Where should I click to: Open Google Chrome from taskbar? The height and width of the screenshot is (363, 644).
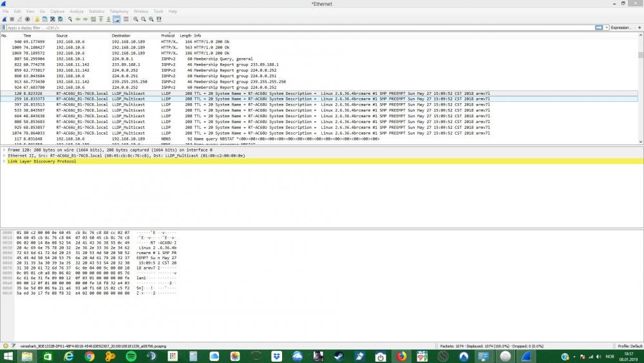(89, 357)
